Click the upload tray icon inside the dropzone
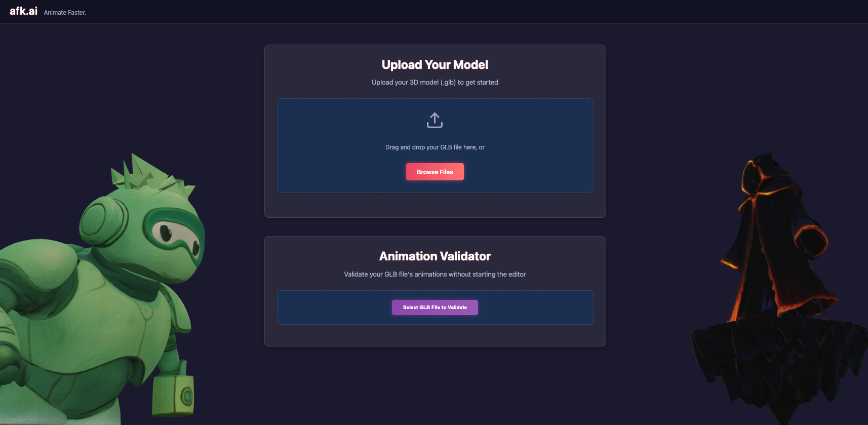Screen dimensions: 868x425 435,121
